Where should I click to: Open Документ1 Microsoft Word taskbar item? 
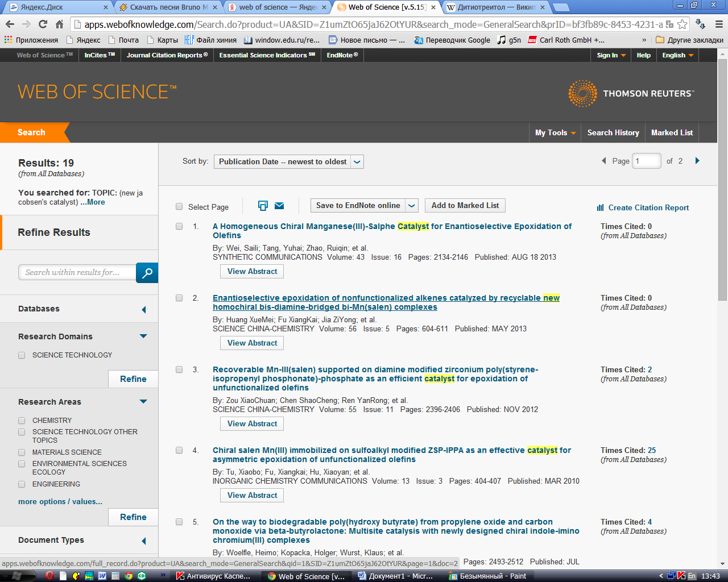(395, 576)
